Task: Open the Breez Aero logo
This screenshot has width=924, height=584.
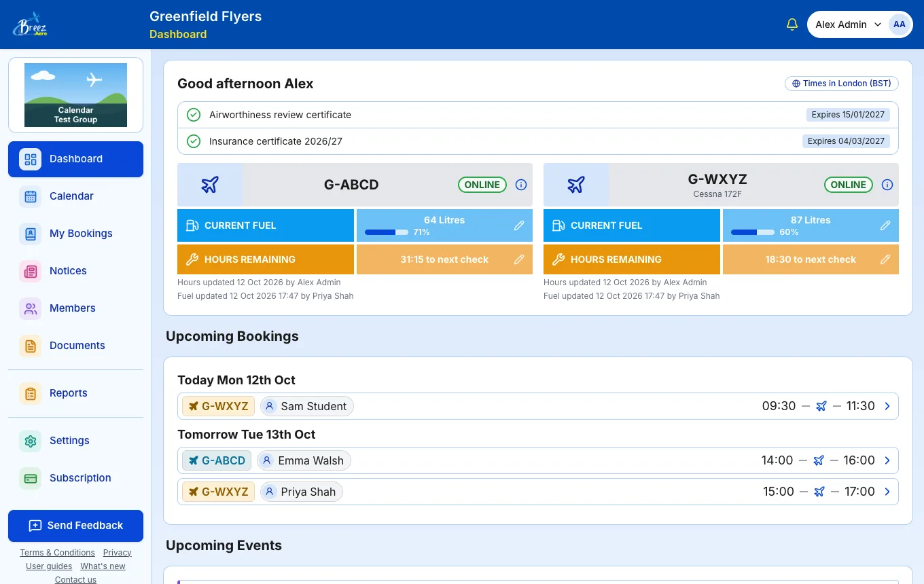Action: (x=30, y=24)
